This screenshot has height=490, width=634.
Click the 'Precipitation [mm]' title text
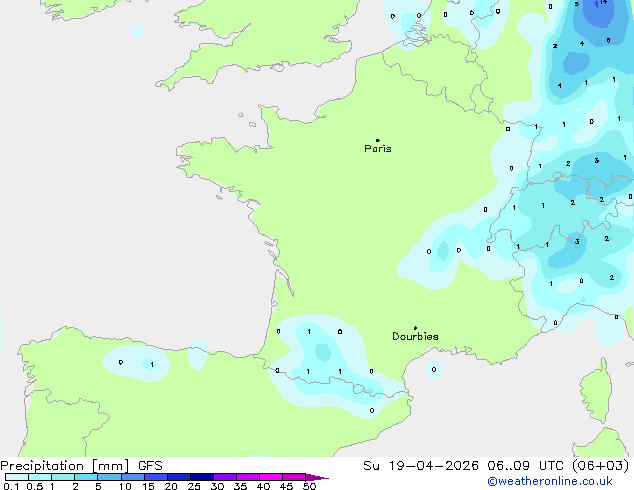pos(64,466)
